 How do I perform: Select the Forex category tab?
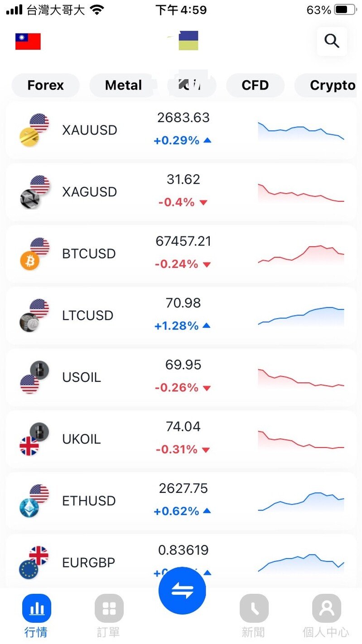pos(45,85)
